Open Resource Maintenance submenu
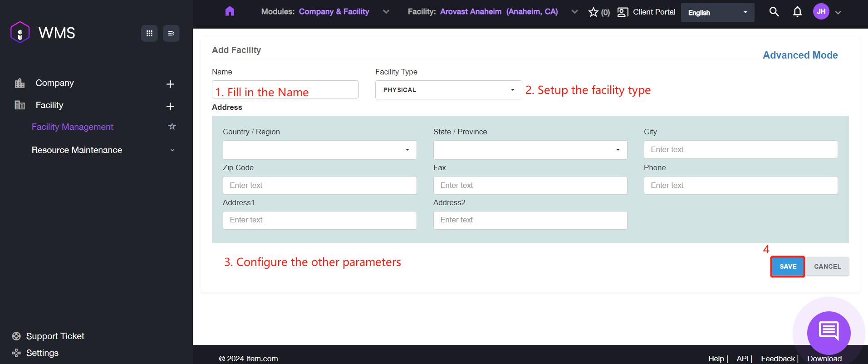This screenshot has width=868, height=364. (77, 150)
